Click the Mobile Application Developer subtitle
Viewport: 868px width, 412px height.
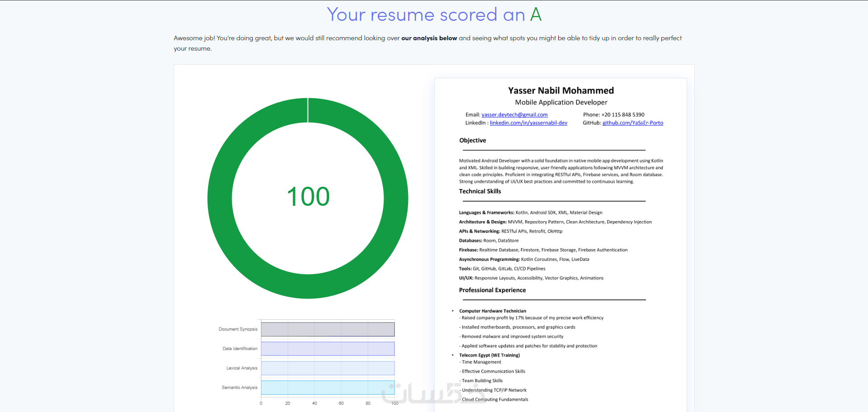[x=561, y=103]
